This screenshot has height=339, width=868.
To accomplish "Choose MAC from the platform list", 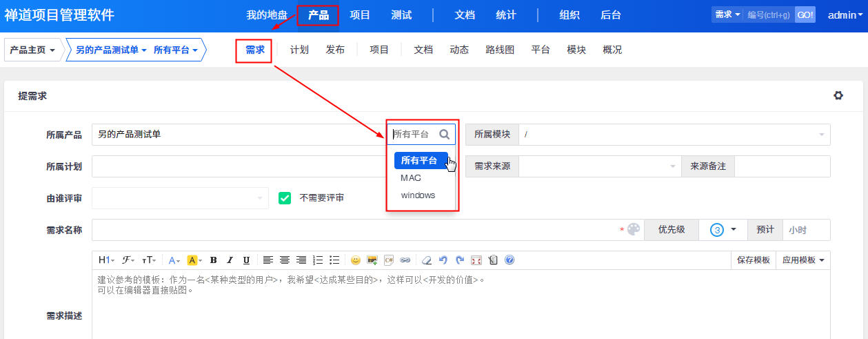I will pyautogui.click(x=411, y=177).
